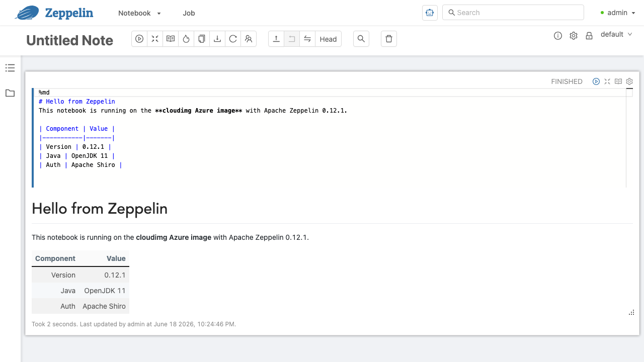Clear all output with the flame icon

click(x=186, y=39)
